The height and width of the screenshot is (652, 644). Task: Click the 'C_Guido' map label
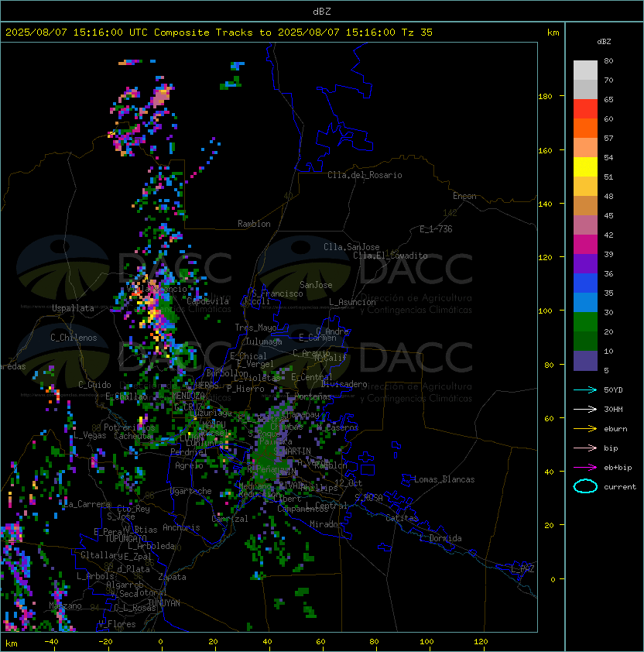(x=94, y=385)
